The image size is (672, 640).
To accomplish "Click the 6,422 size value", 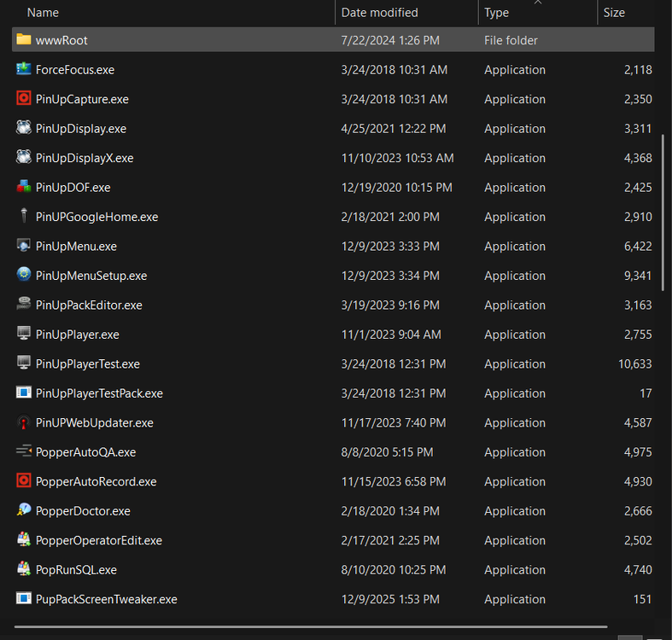I will click(x=638, y=247).
